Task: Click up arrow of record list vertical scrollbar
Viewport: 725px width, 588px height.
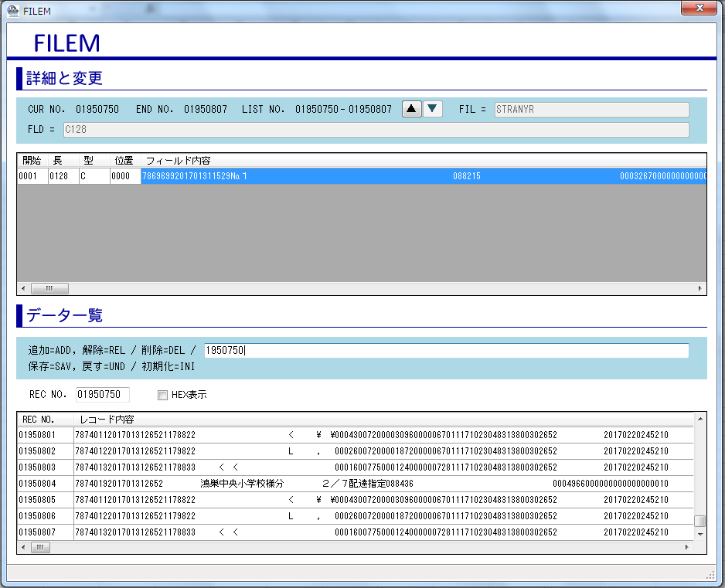Action: tap(699, 419)
